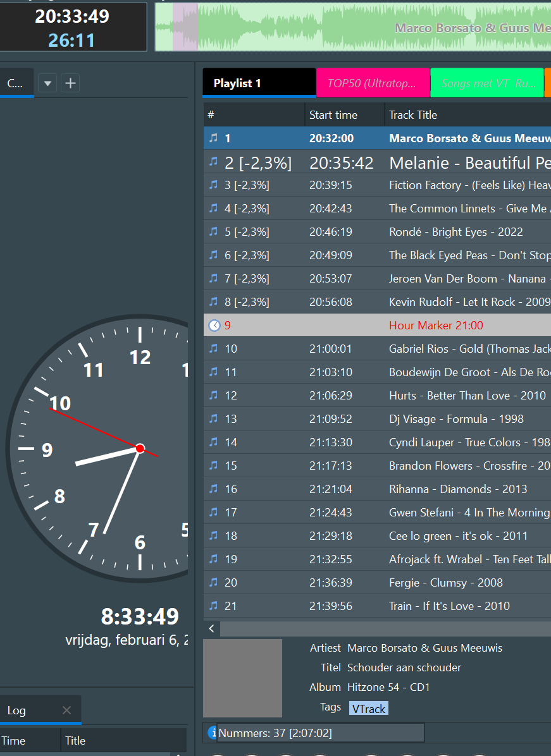Click the music note icon of track 1
Screen dimensions: 551x756
point(214,138)
